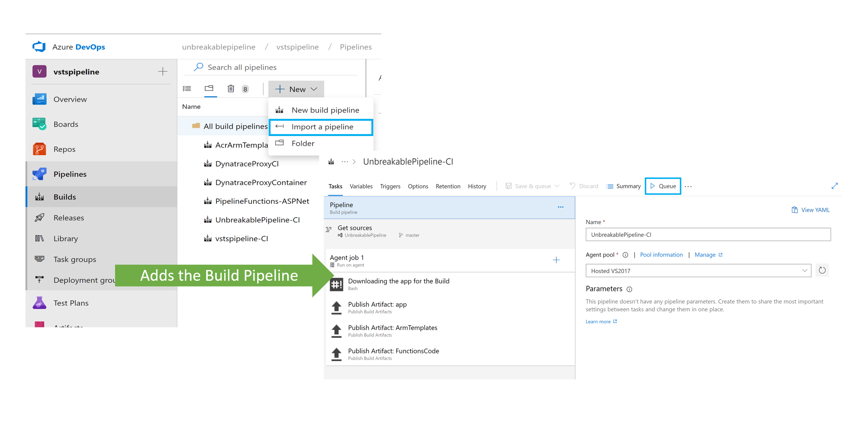Go to Releases in the sidebar
868x422 pixels.
click(68, 218)
